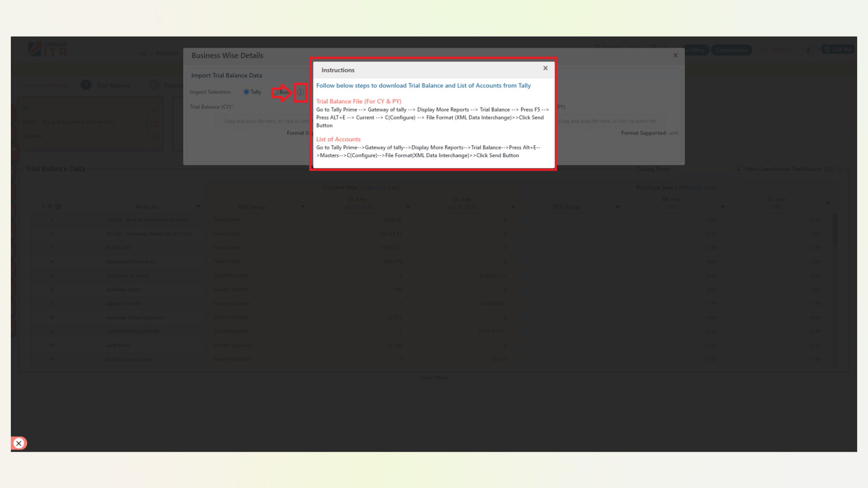This screenshot has height=488, width=868.
Task: Close the Business Wise Details dialog
Action: (675, 56)
